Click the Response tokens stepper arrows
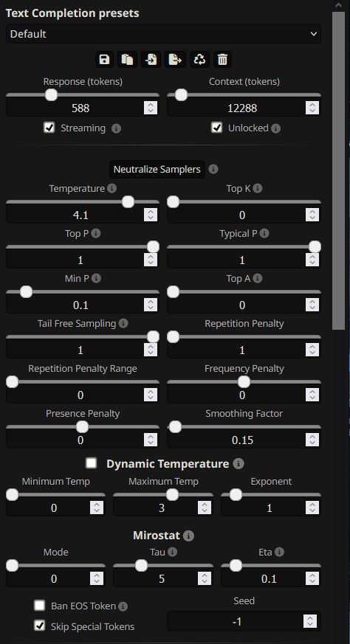The height and width of the screenshot is (644, 350). (151, 108)
